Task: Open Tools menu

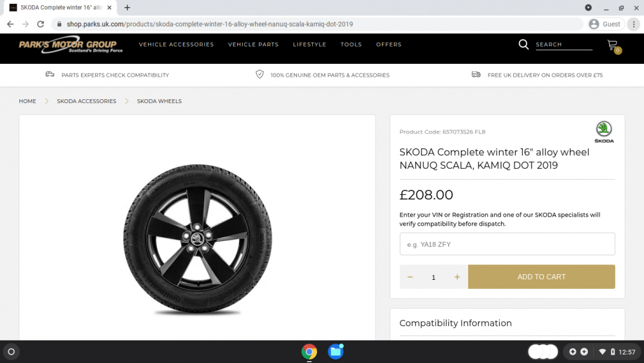Action: tap(351, 44)
